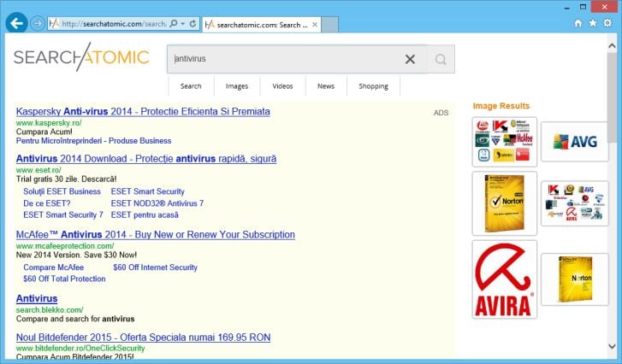Clear the search box with the X

click(x=410, y=60)
